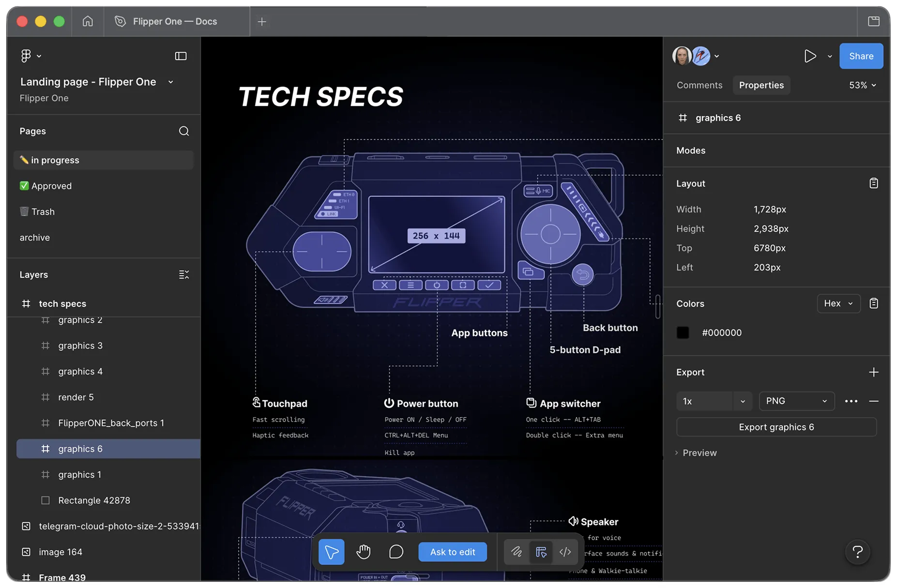Switch to Dev Mode code icon
The image size is (897, 588).
tap(565, 552)
